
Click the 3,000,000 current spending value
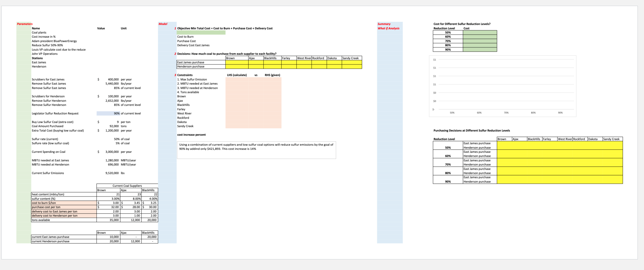[x=112, y=152]
